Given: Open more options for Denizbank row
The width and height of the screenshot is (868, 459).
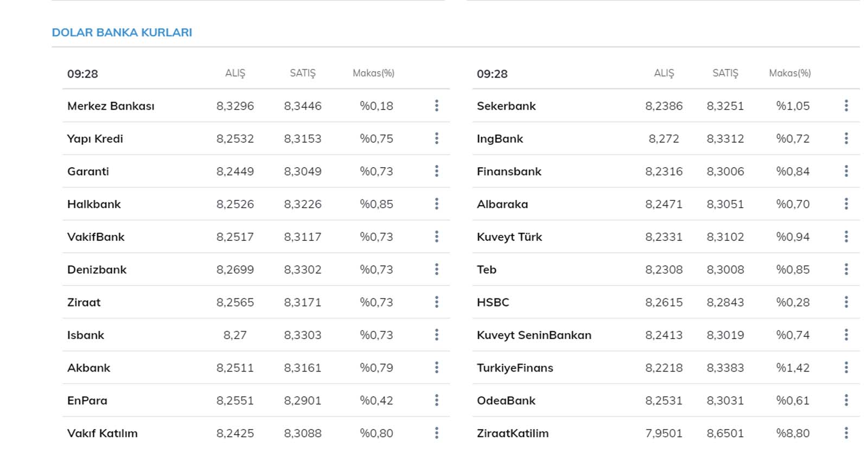Looking at the screenshot, I should click(436, 270).
